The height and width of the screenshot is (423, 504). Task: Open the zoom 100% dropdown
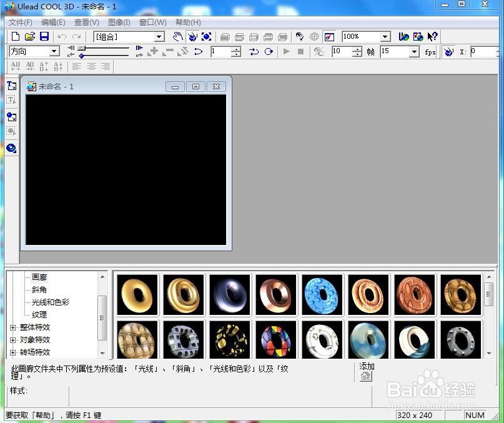click(385, 37)
